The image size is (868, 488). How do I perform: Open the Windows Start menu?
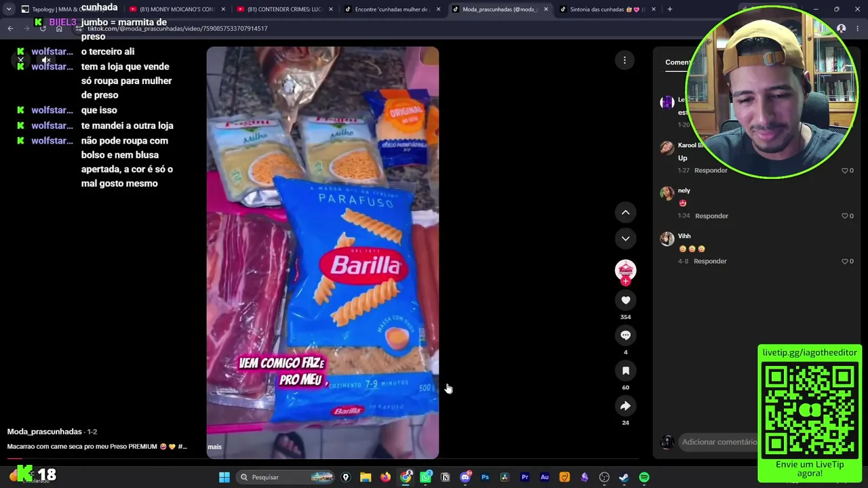[x=224, y=477]
